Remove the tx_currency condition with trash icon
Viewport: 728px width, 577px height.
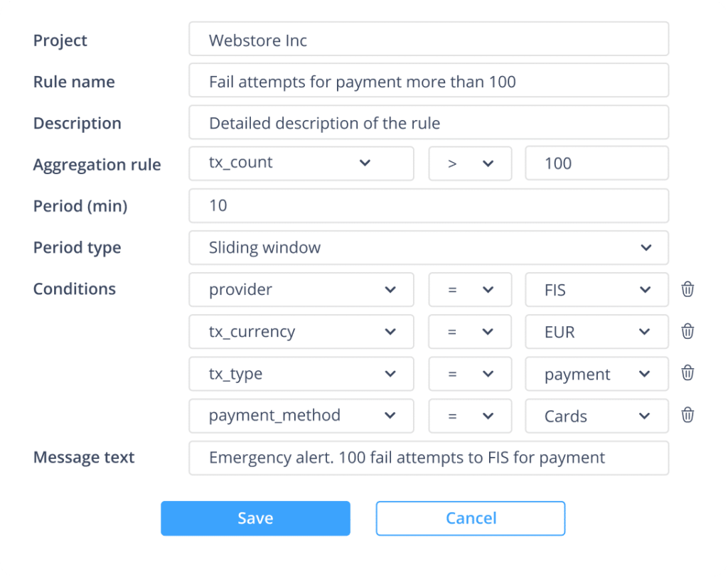tap(687, 331)
